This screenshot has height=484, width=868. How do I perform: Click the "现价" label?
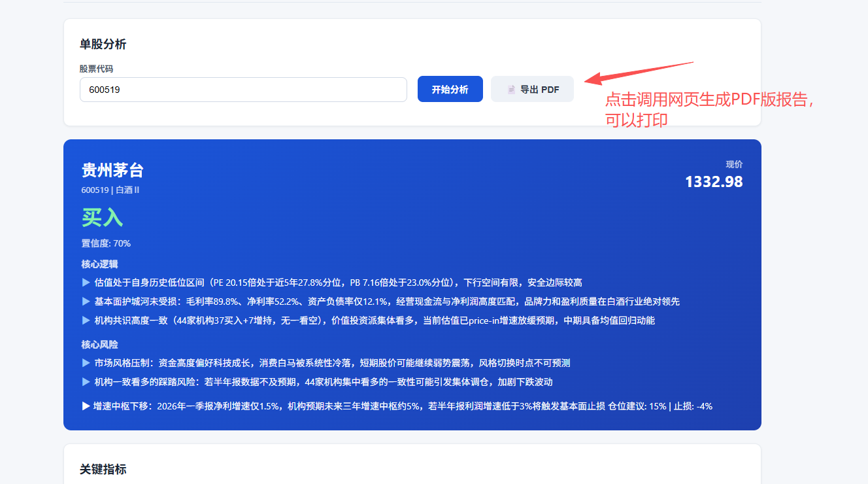tap(734, 164)
